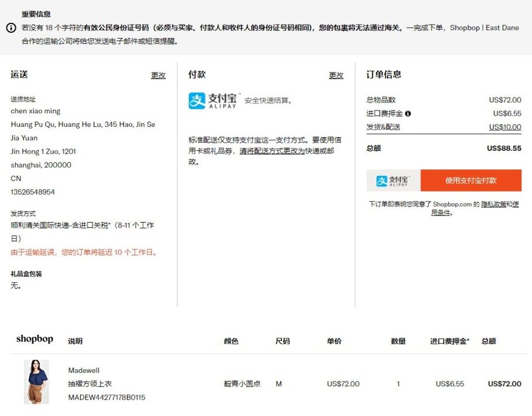Click the 安全快速结算 text beside Alipay

[x=268, y=100]
